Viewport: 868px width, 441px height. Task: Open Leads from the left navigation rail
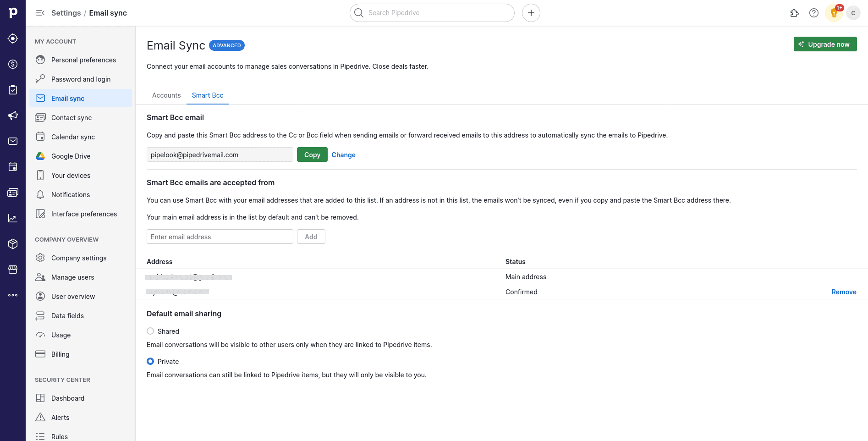click(x=13, y=39)
